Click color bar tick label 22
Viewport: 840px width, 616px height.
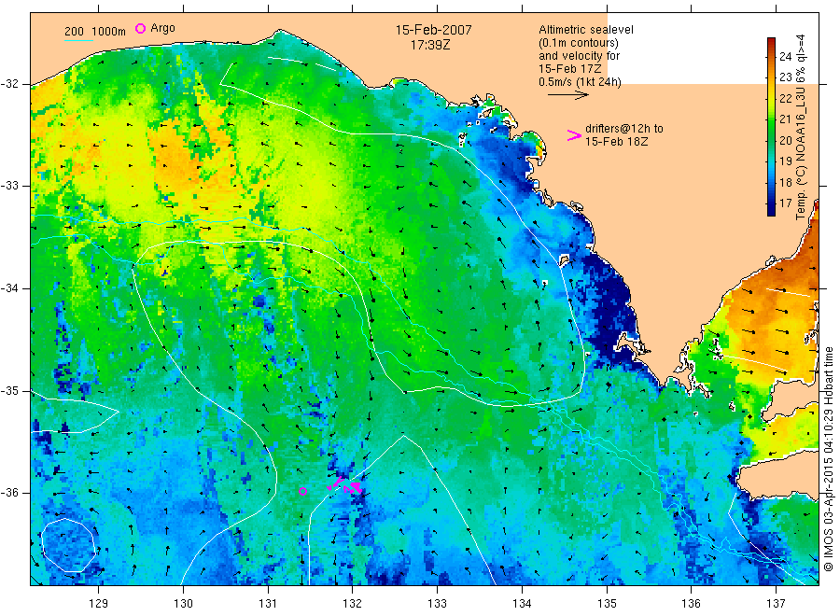[785, 99]
